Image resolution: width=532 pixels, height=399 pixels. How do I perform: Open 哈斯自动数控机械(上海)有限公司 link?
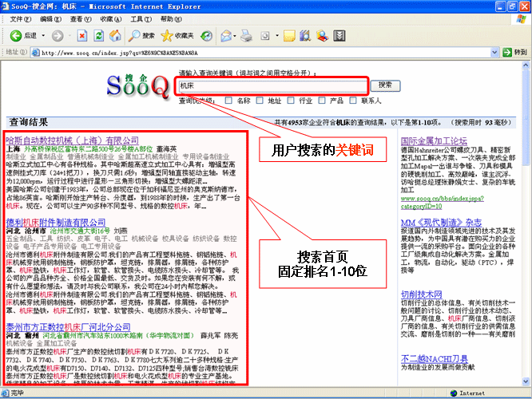pos(72,140)
